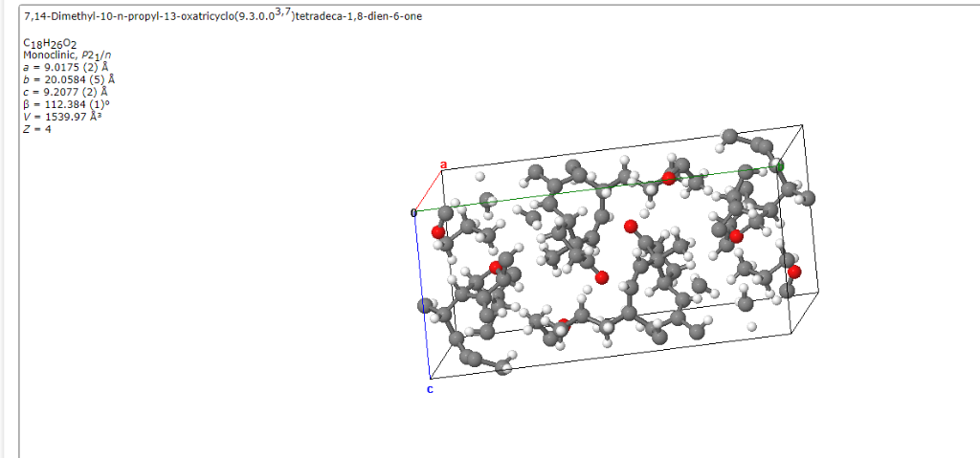Click the cell volume 'V = 1539.97 Å³' text
This screenshot has width=980, height=458.
tap(62, 117)
